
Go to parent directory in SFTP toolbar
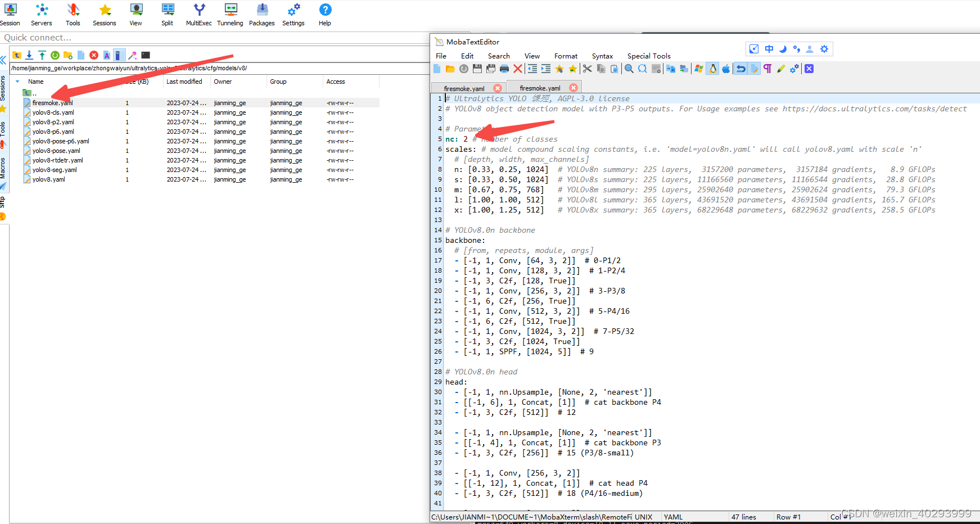tap(16, 55)
